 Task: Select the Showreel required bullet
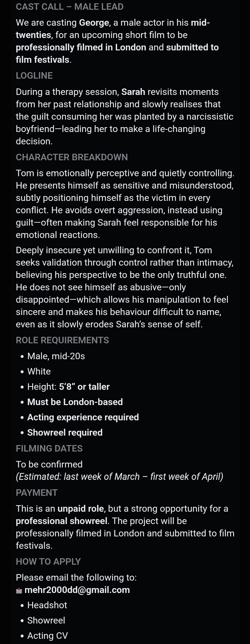click(x=65, y=432)
